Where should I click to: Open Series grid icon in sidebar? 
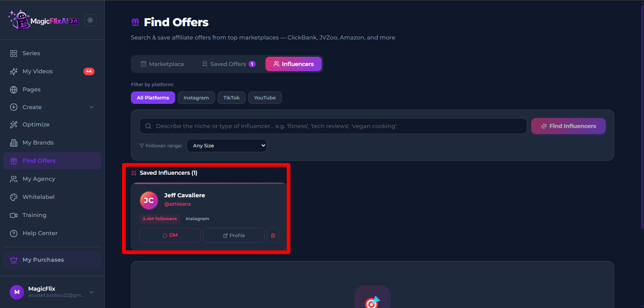[14, 53]
